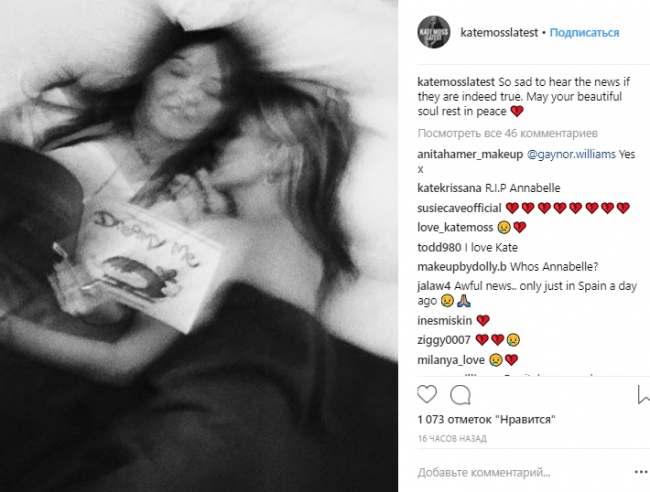
Task: Open susiecaveofficial commenter profile
Action: [459, 208]
